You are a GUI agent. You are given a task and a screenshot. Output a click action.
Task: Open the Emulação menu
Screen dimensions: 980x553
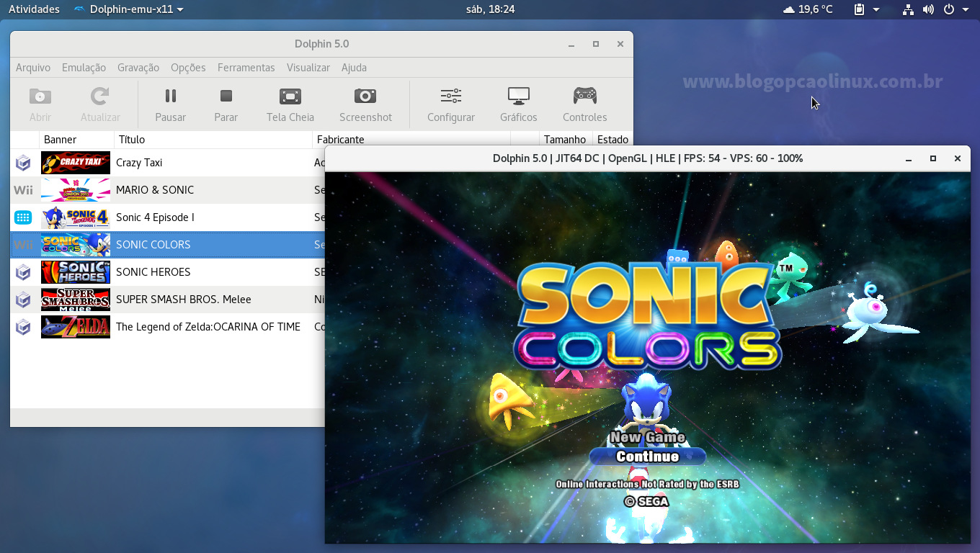(84, 68)
